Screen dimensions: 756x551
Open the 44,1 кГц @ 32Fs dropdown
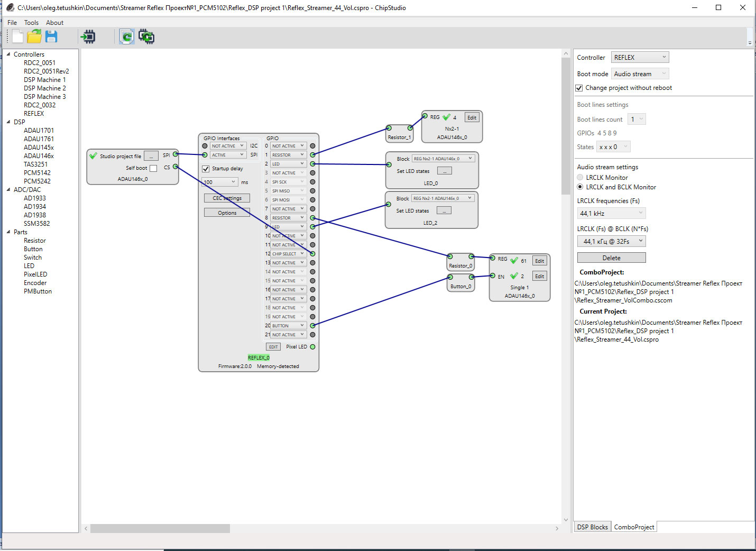tap(611, 241)
